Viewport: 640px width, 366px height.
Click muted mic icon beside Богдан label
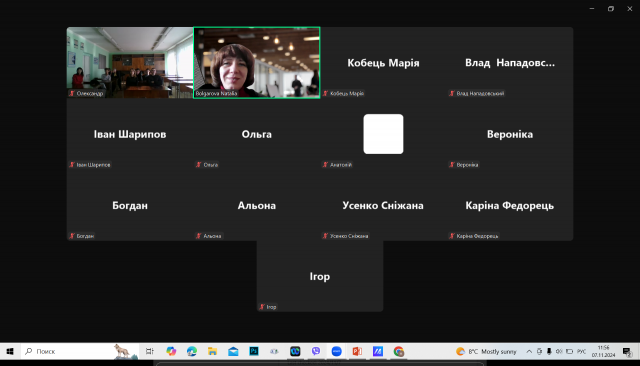coord(72,236)
